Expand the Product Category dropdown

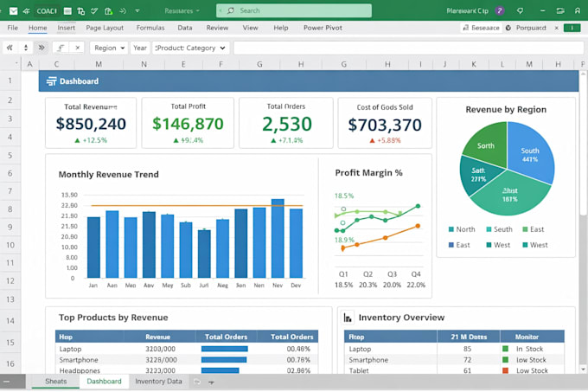click(190, 48)
